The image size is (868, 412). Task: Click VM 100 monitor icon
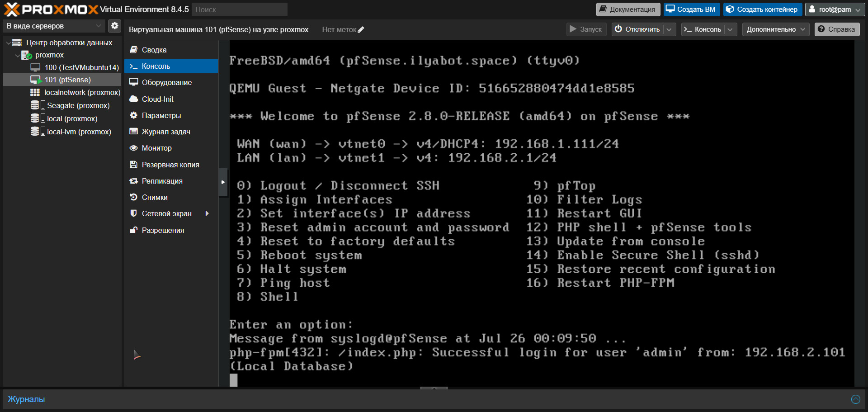coord(35,67)
